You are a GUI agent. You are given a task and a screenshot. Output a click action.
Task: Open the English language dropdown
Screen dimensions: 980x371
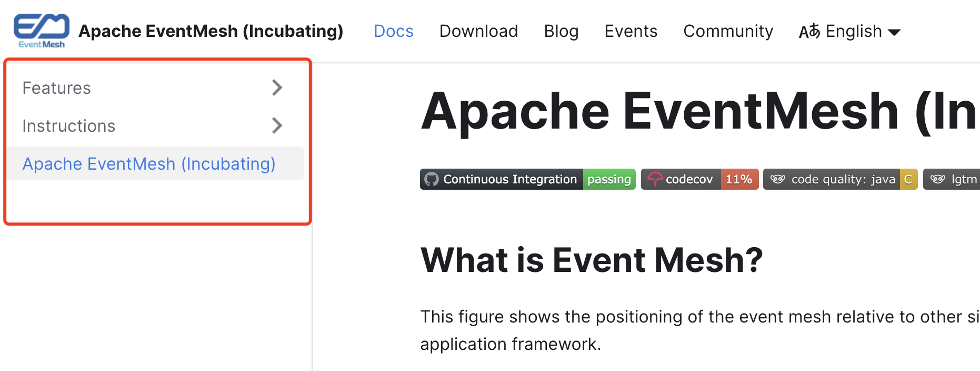849,31
